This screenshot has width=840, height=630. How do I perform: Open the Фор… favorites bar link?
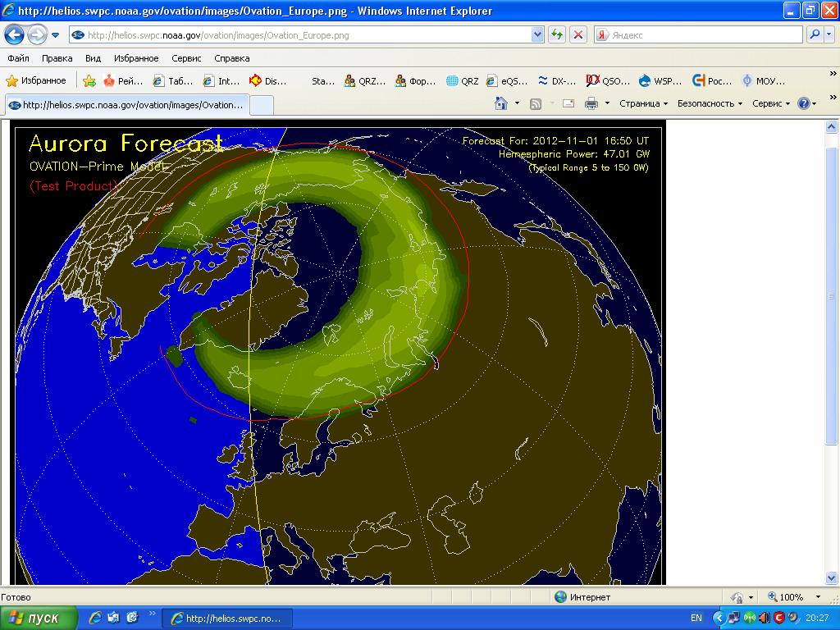tap(415, 81)
